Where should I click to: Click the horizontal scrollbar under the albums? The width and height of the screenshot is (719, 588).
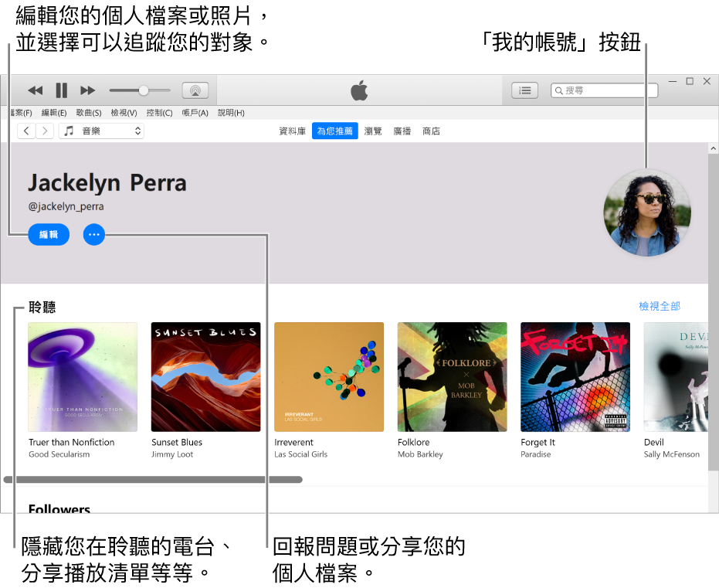[153, 480]
